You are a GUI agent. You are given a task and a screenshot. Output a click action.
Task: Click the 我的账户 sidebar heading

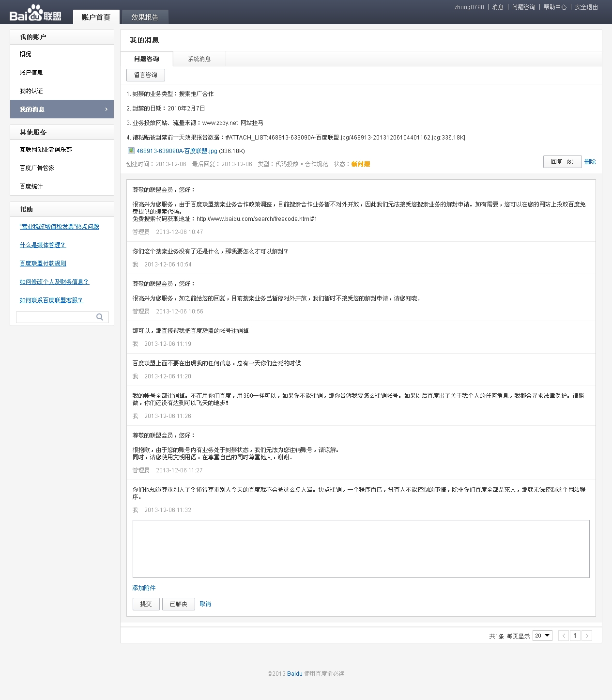coord(33,37)
